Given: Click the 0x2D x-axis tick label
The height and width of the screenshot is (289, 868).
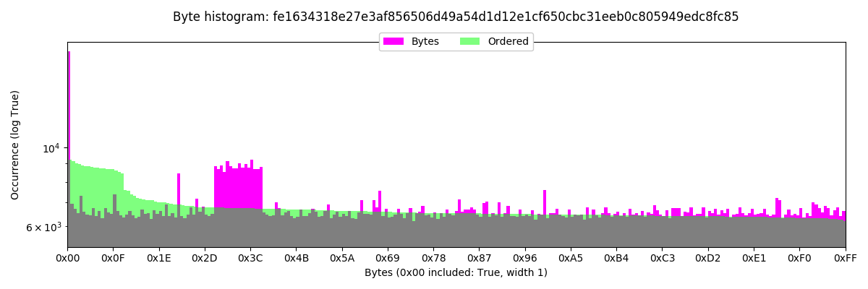Looking at the screenshot, I should [x=205, y=258].
